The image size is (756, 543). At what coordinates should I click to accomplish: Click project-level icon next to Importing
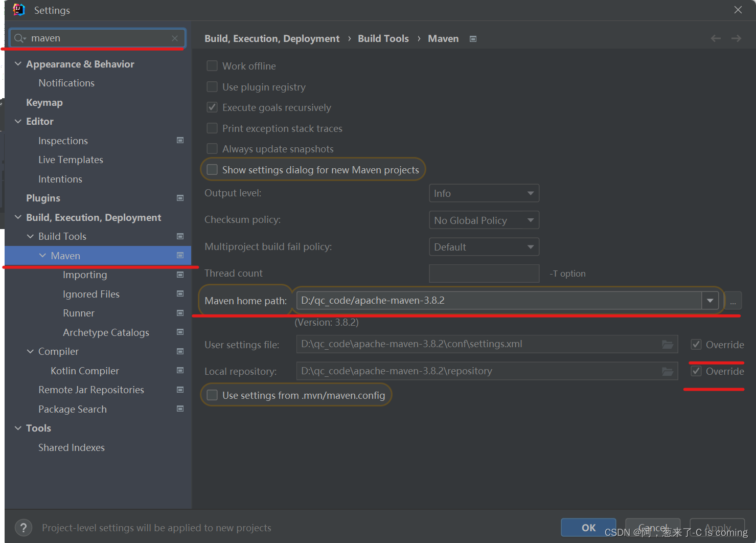point(180,275)
